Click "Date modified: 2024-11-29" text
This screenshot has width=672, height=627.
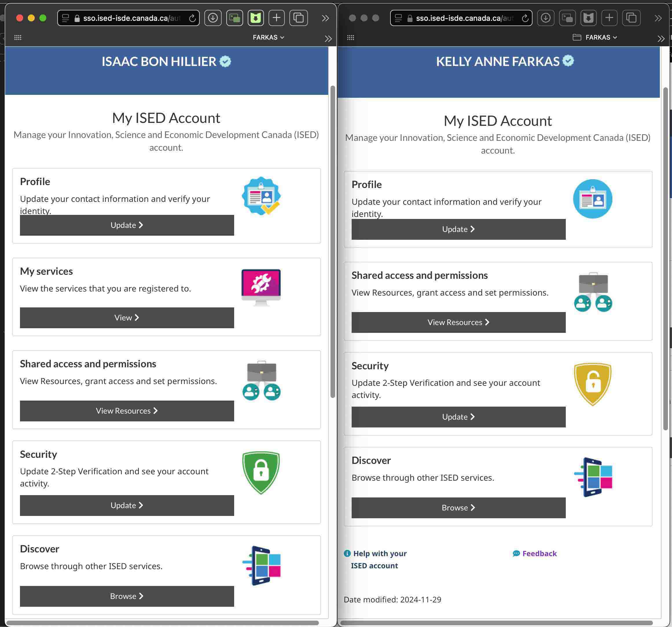click(x=392, y=600)
